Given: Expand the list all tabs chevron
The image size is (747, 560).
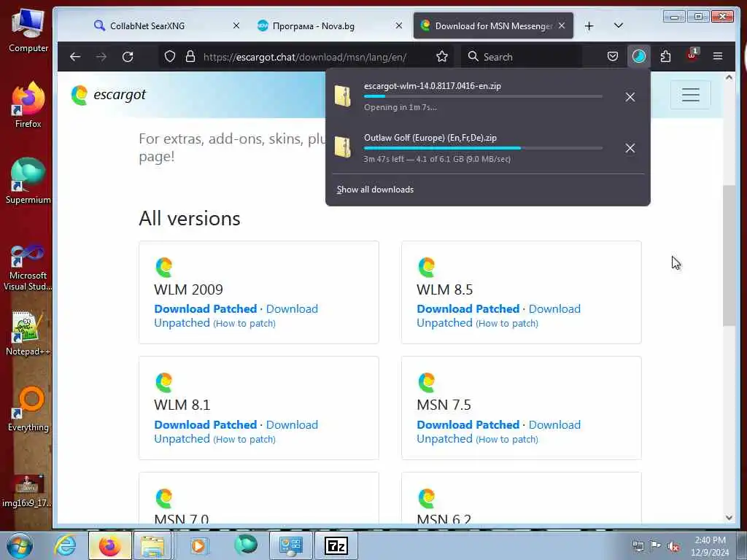Looking at the screenshot, I should coord(619,26).
